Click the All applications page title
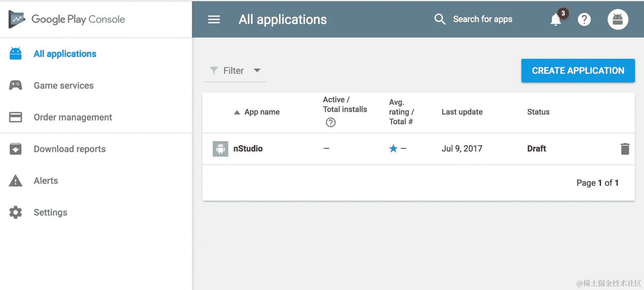Viewport: 644px width, 290px height. coord(283,19)
